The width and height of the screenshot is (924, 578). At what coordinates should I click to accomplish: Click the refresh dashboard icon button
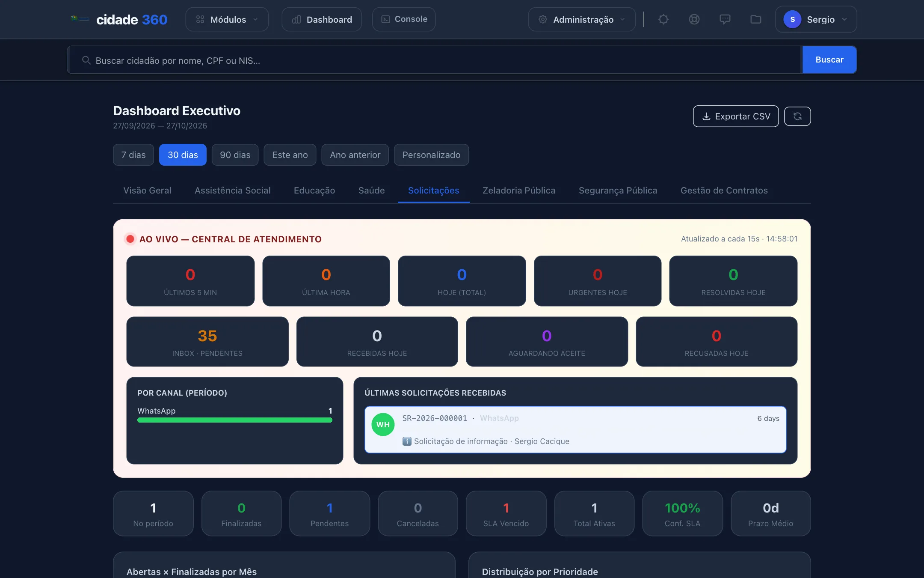point(797,116)
